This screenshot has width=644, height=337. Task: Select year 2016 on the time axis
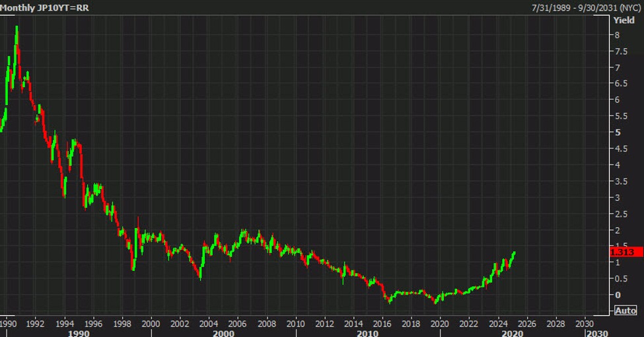coord(382,324)
